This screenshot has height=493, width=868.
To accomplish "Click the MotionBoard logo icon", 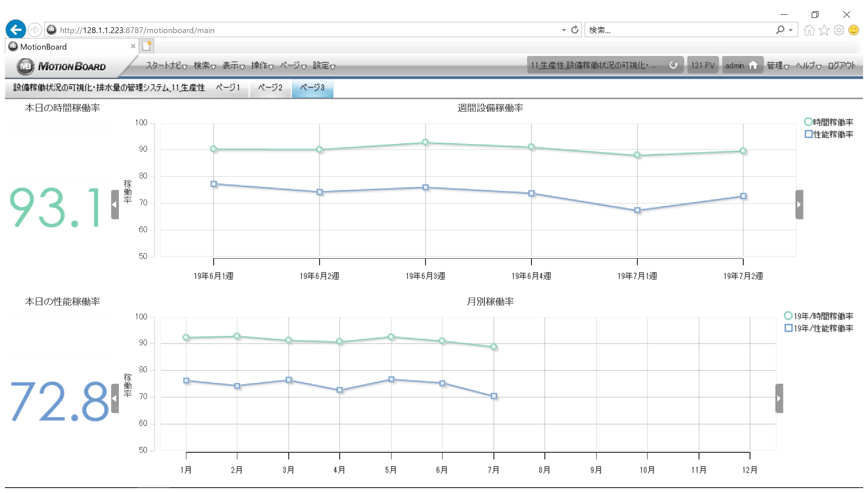I will click(25, 66).
